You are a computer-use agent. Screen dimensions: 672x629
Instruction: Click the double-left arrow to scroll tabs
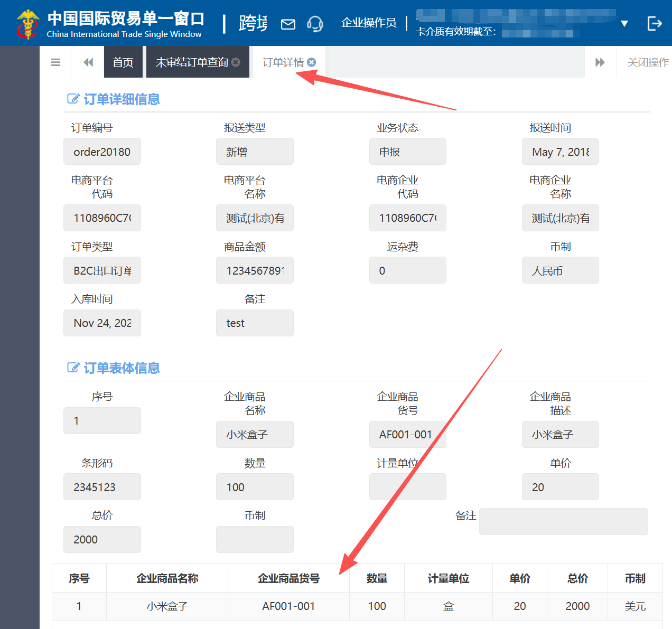(88, 62)
